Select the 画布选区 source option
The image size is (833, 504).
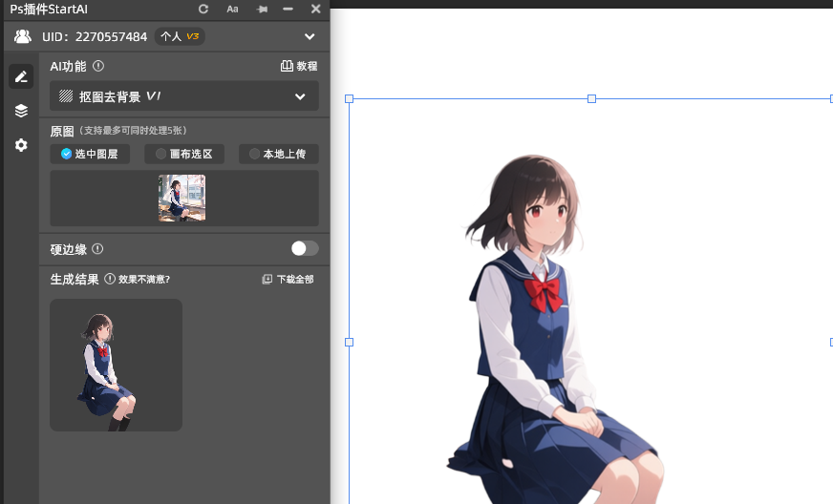tap(184, 154)
